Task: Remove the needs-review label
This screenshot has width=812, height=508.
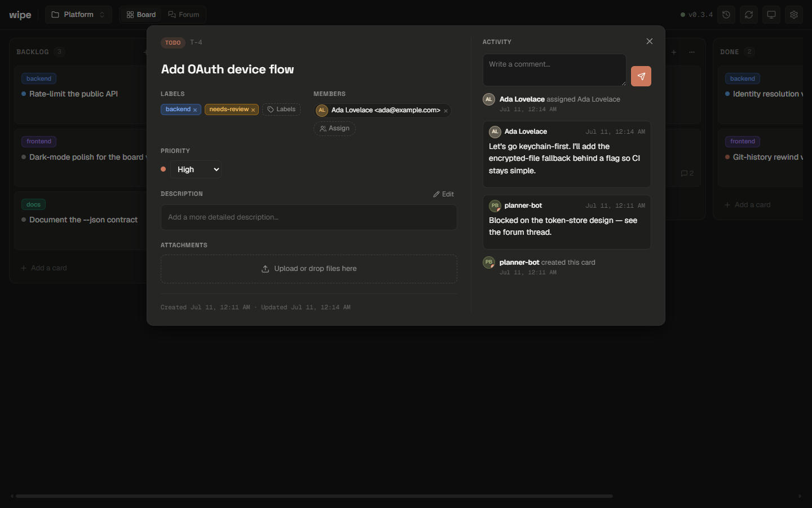Action: point(253,110)
